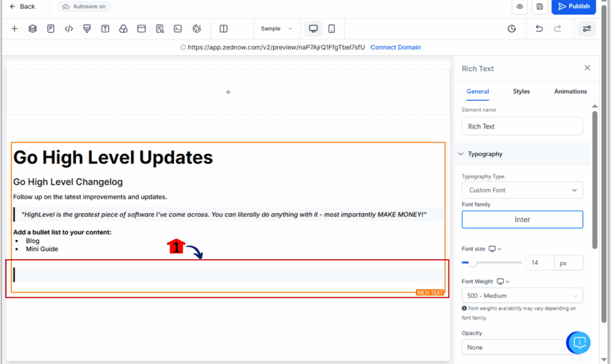Screen dimensions: 611x364
Task: Click the Connect Domain link
Action: pos(396,47)
